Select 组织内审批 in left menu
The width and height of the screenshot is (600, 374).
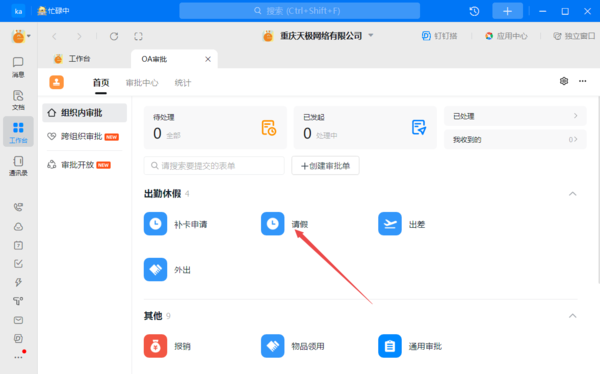click(x=85, y=113)
